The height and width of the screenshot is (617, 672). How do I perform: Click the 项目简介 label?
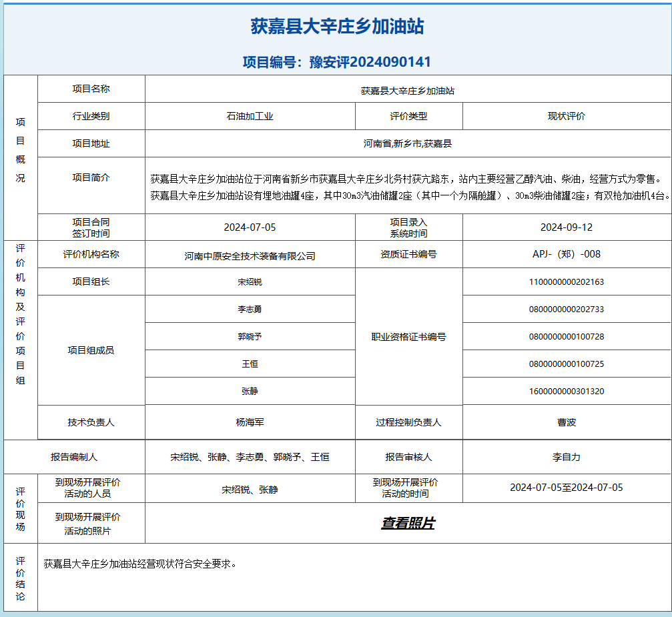[x=91, y=177]
